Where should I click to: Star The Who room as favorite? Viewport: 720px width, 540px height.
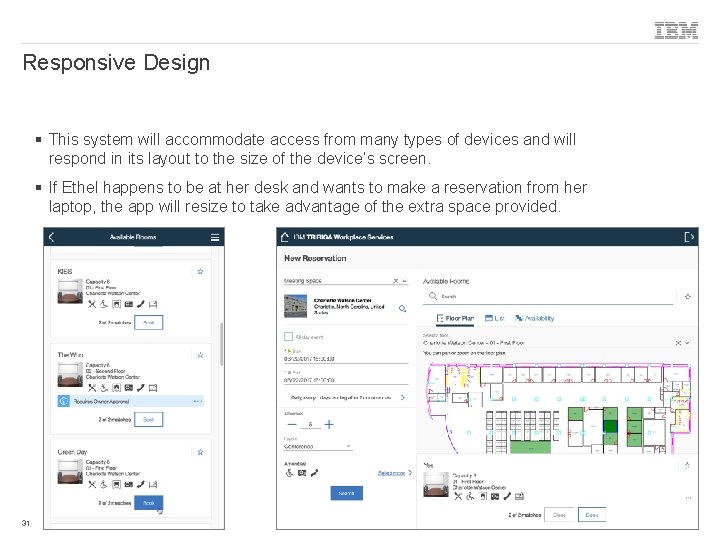pyautogui.click(x=200, y=355)
